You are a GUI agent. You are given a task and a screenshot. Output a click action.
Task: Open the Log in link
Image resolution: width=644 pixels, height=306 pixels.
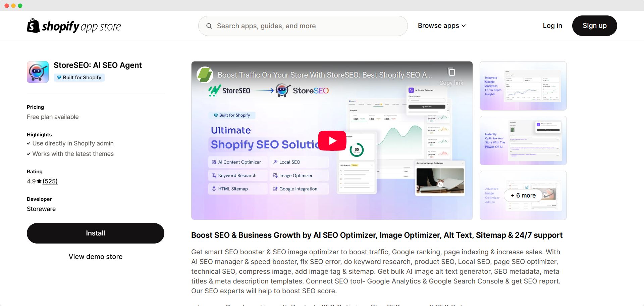[552, 26]
